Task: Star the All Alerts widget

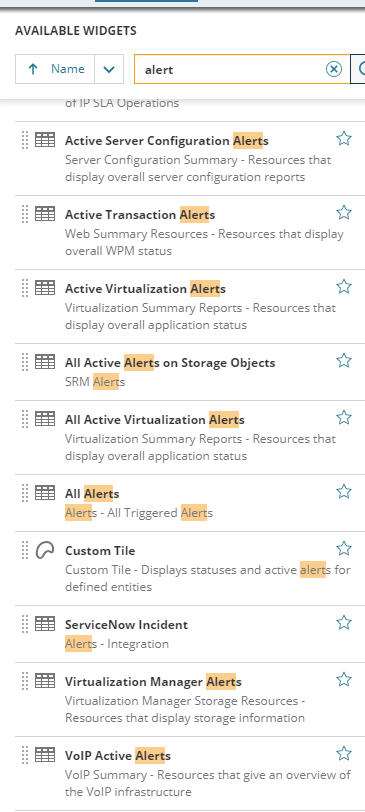Action: [x=344, y=491]
